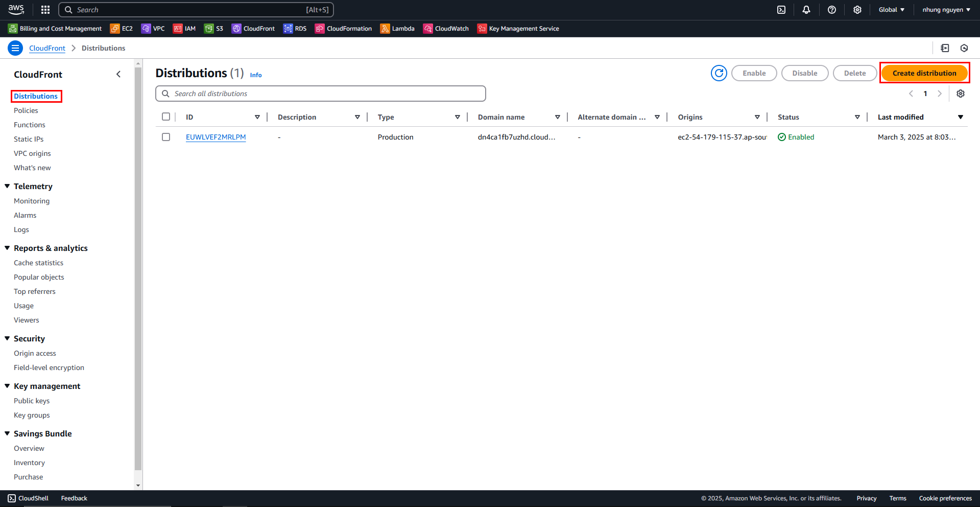Viewport: 980px width, 507px height.
Task: Open the EC2 service shortcut
Action: 122,29
